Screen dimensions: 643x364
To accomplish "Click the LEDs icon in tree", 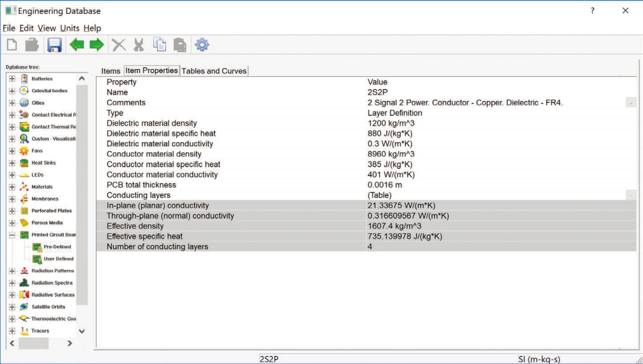I will click(x=24, y=175).
